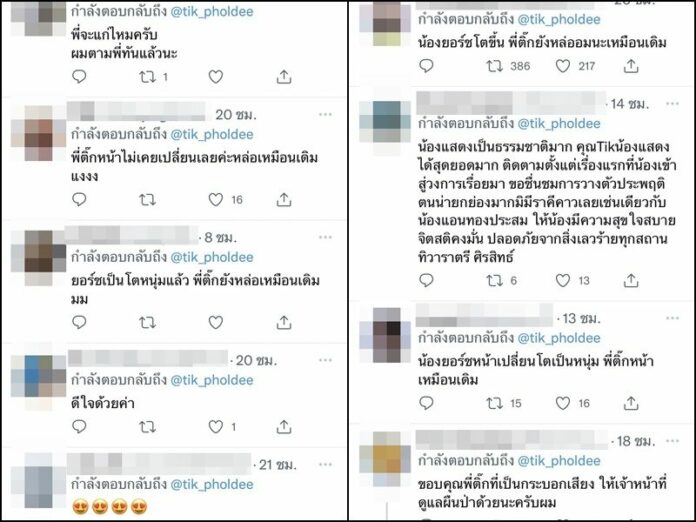Like the 'ยอร์ชเป็นโตหนุ่มแล้ว' tweet
The height and width of the screenshot is (522, 696).
(216, 322)
